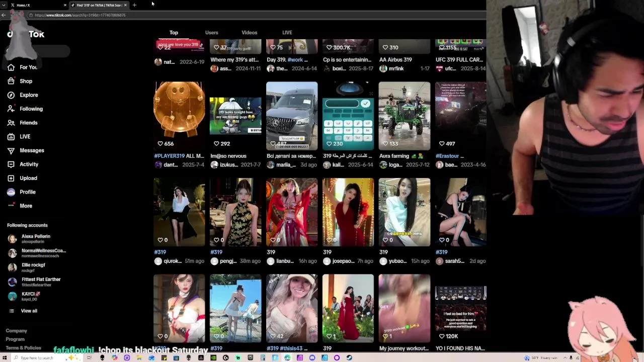Open the #PLAYER319 golden pig video

tap(179, 116)
